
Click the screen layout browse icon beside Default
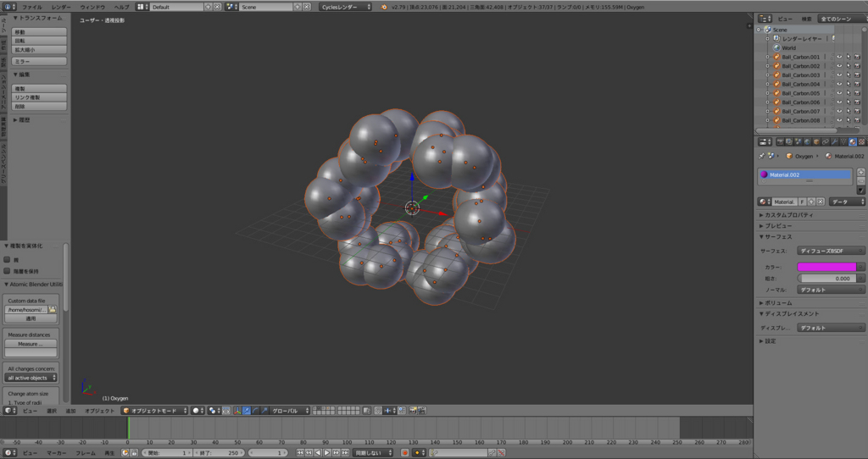click(142, 7)
